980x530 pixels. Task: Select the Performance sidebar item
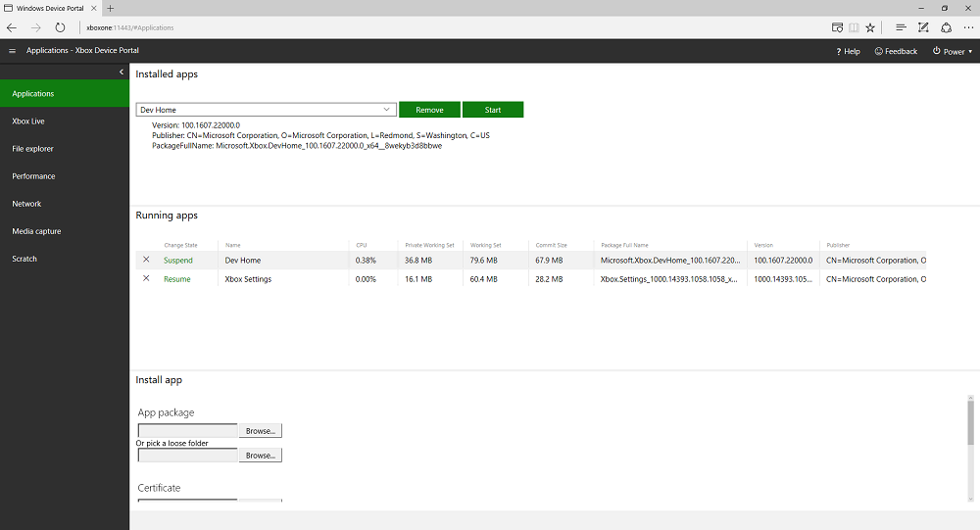[x=33, y=176]
